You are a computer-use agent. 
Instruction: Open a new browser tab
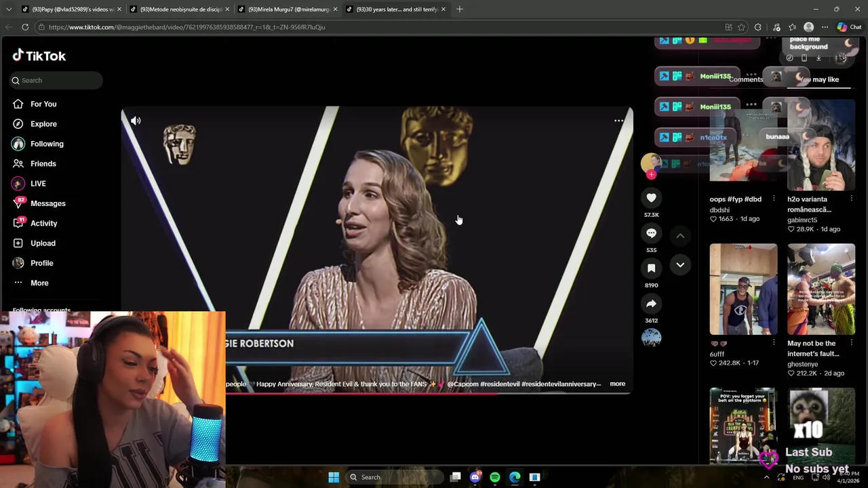point(459,9)
